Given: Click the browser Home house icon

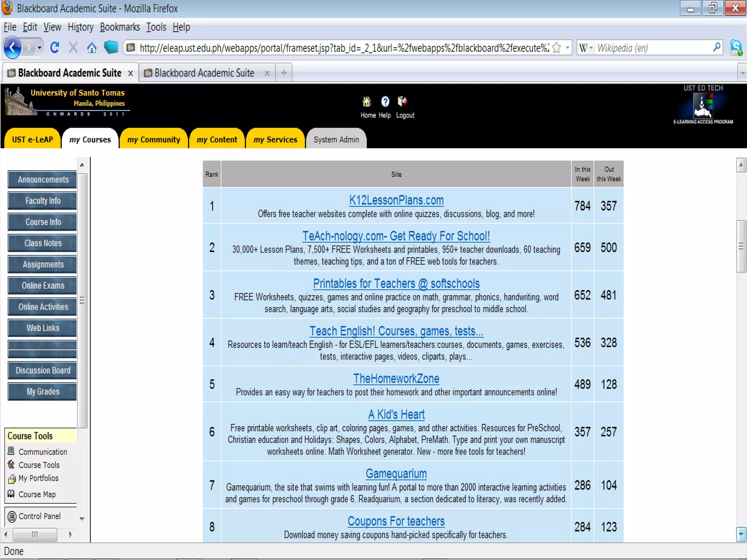Looking at the screenshot, I should coord(92,47).
